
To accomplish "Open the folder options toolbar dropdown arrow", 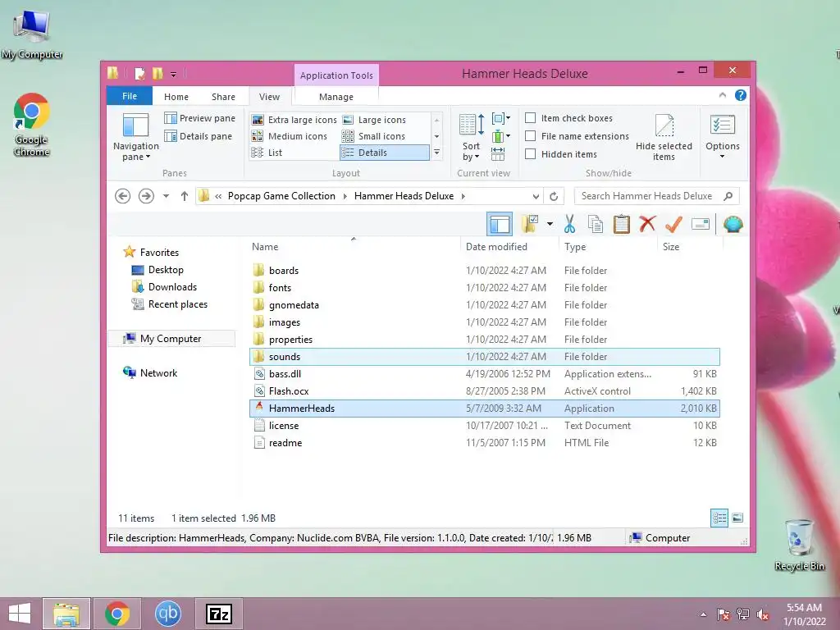I will pyautogui.click(x=550, y=224).
